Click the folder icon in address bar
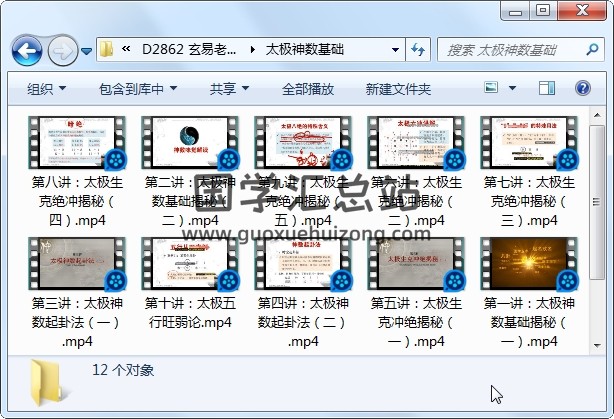 tap(106, 49)
